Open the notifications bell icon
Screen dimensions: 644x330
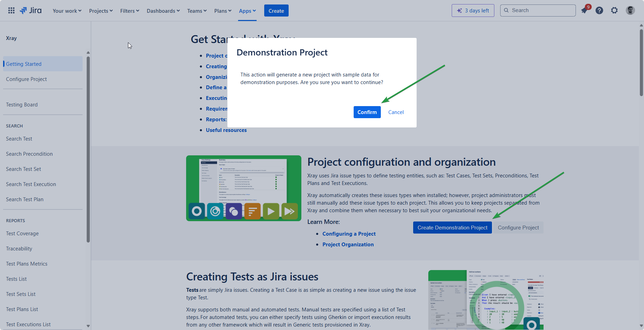(x=584, y=11)
